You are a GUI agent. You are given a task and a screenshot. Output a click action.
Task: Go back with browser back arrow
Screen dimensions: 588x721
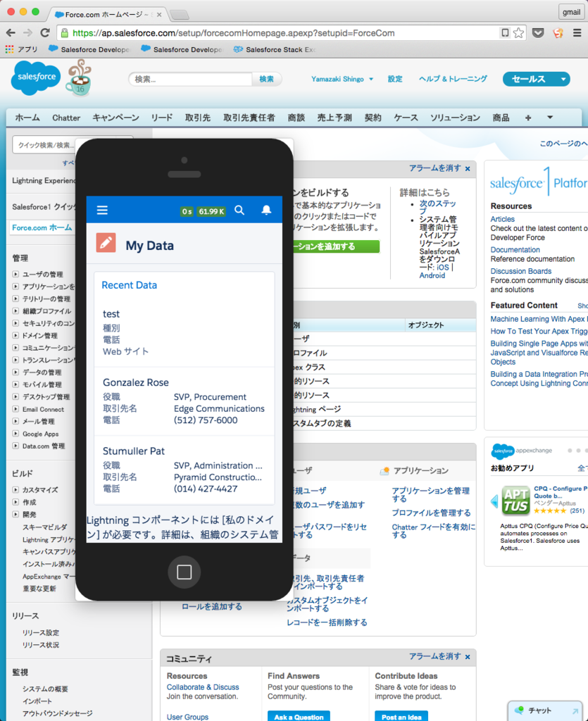coord(11,33)
